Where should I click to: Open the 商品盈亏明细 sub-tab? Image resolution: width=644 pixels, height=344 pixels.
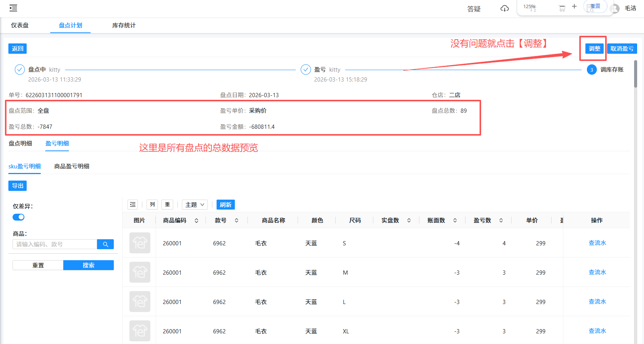point(72,166)
